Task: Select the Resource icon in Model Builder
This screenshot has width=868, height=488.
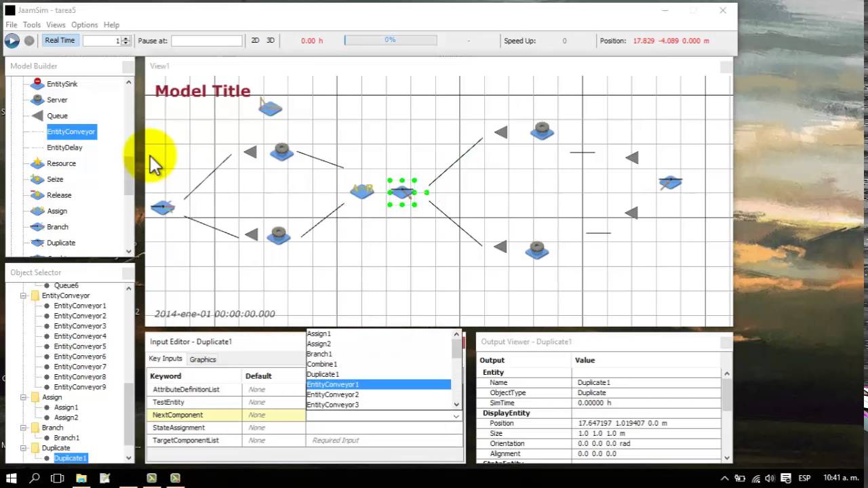Action: coord(38,163)
